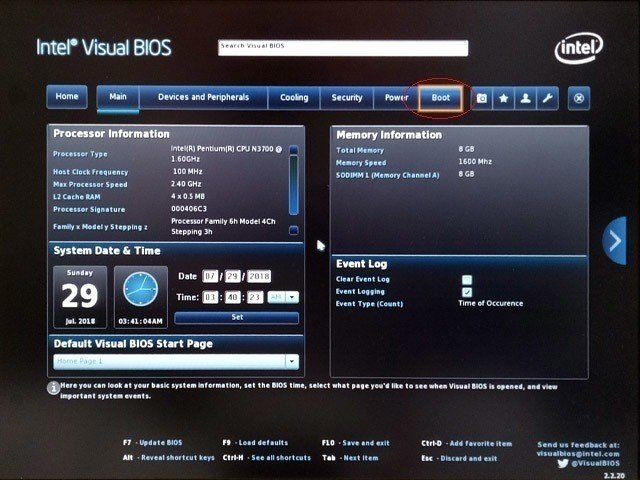Click Ctrl-D Add favorite item shortcut
Image resolution: width=640 pixels, height=480 pixels.
point(467,444)
